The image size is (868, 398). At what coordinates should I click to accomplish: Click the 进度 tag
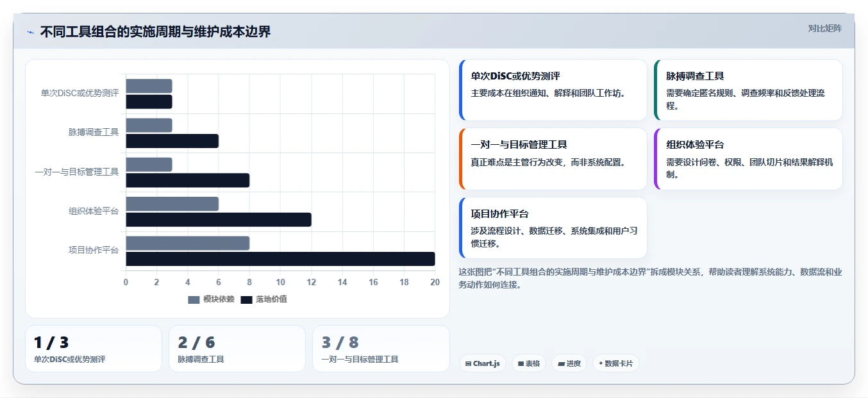point(569,363)
